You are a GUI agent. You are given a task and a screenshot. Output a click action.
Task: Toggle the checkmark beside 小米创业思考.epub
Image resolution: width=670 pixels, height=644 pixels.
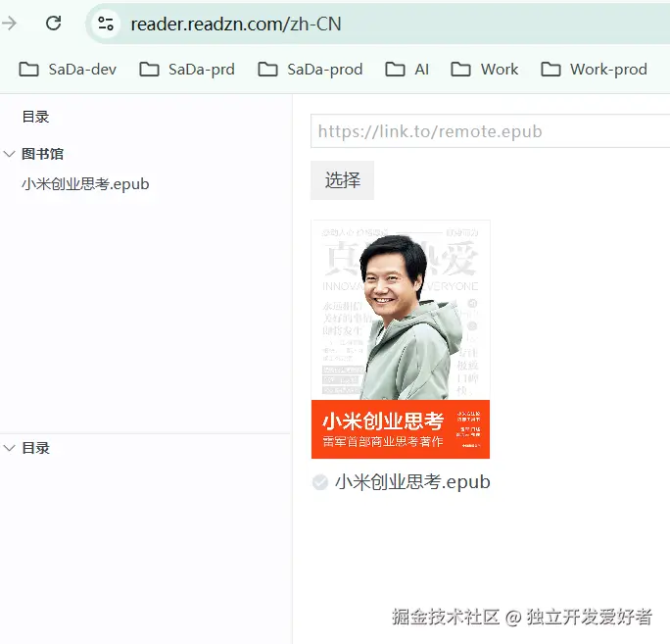320,482
